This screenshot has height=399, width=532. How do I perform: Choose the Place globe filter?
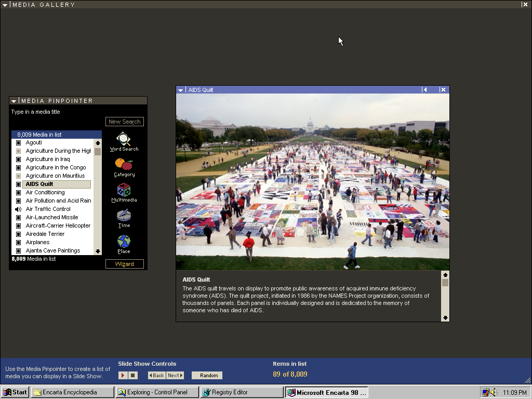[x=124, y=242]
